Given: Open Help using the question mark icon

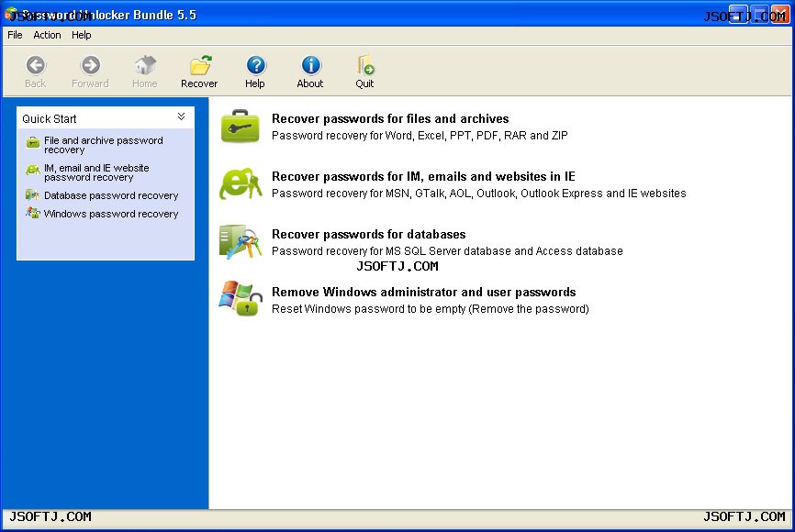Looking at the screenshot, I should coord(255,65).
